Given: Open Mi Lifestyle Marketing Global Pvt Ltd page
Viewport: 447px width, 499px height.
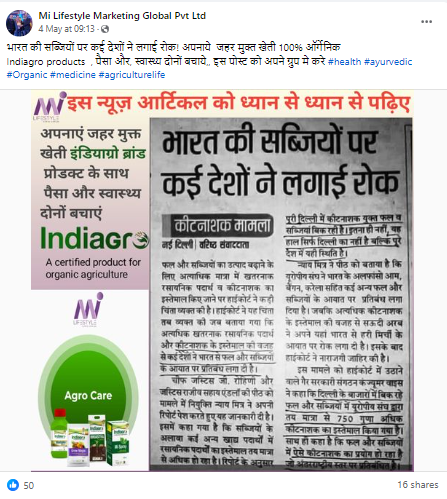Looking at the screenshot, I should (122, 16).
